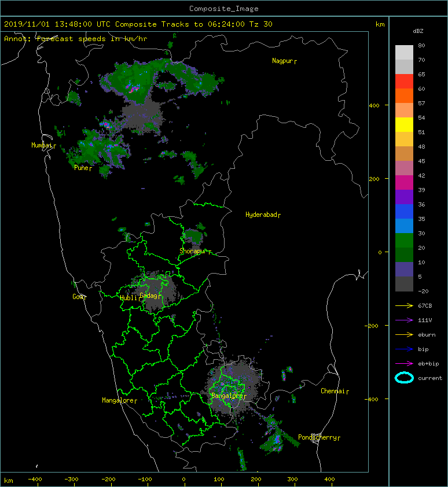The image size is (448, 487).
Task: Click the Mumbai city label
Action: tap(42, 145)
